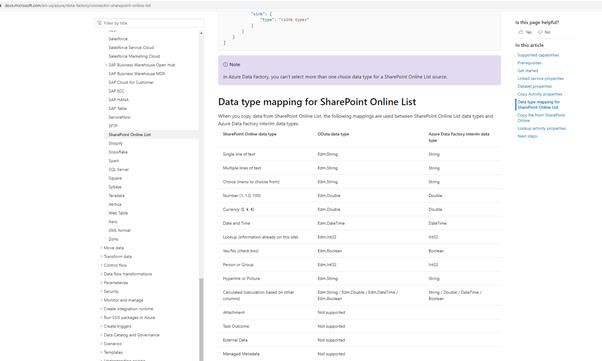Go to Data type mapping for SharePoint link
This screenshot has width=602, height=361.
point(539,104)
